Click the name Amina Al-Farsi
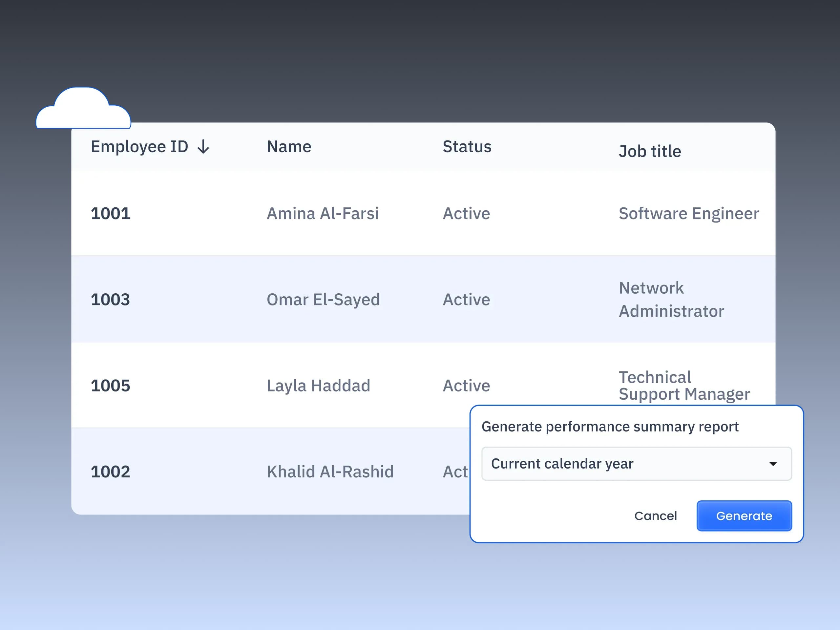This screenshot has width=840, height=630. click(323, 213)
